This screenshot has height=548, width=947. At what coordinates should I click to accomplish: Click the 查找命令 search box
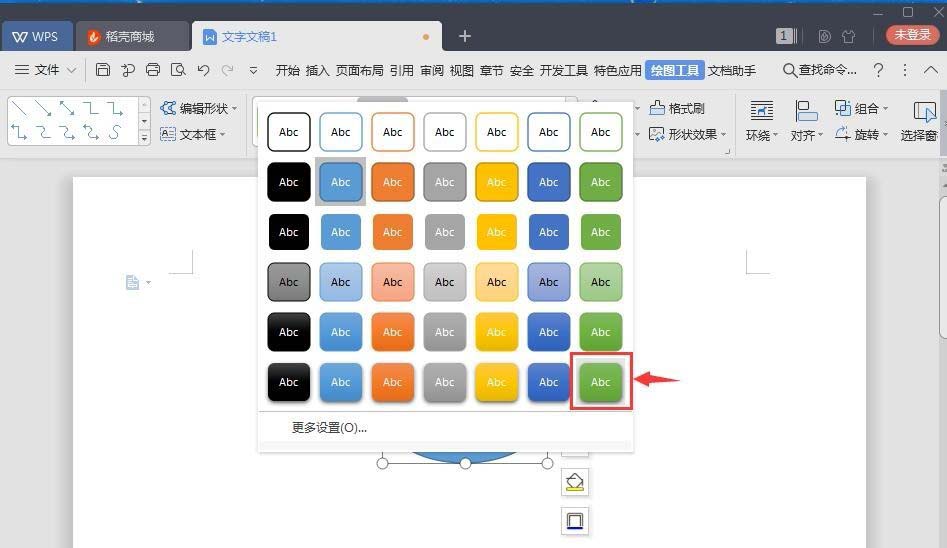(x=820, y=70)
